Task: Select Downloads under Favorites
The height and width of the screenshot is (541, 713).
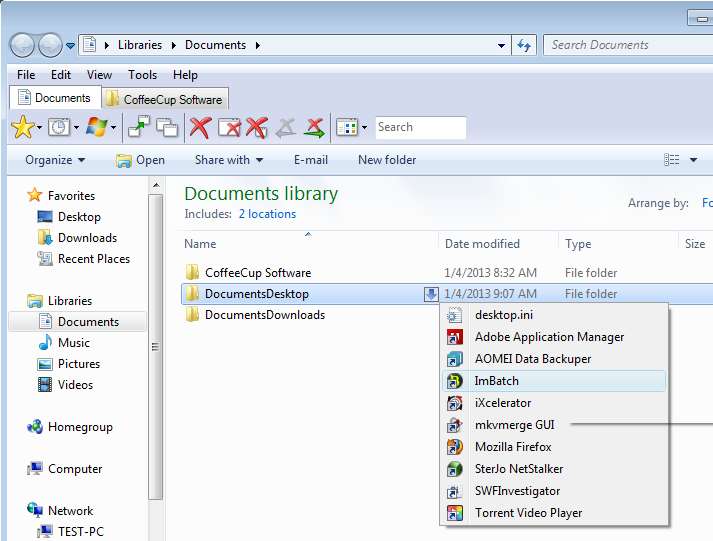Action: [x=87, y=238]
